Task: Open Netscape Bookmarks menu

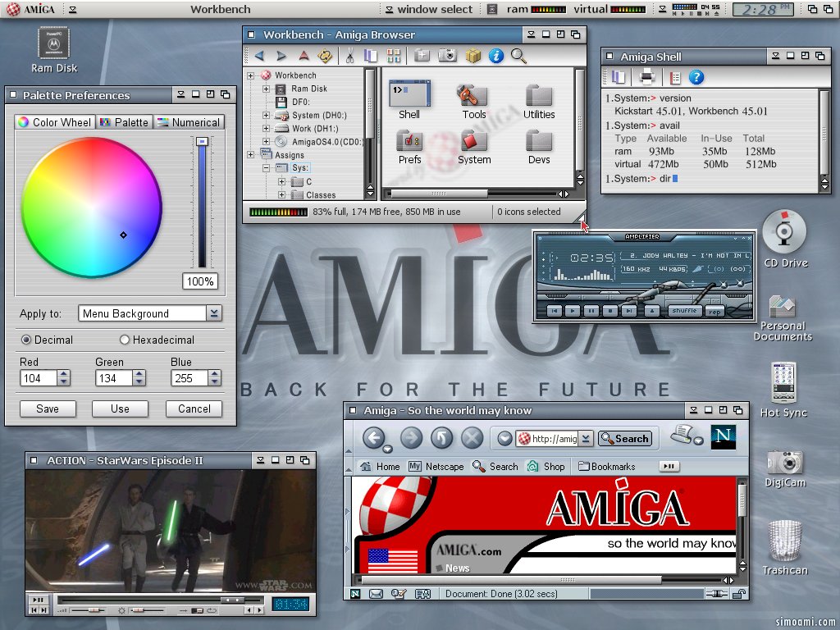Action: [606, 467]
